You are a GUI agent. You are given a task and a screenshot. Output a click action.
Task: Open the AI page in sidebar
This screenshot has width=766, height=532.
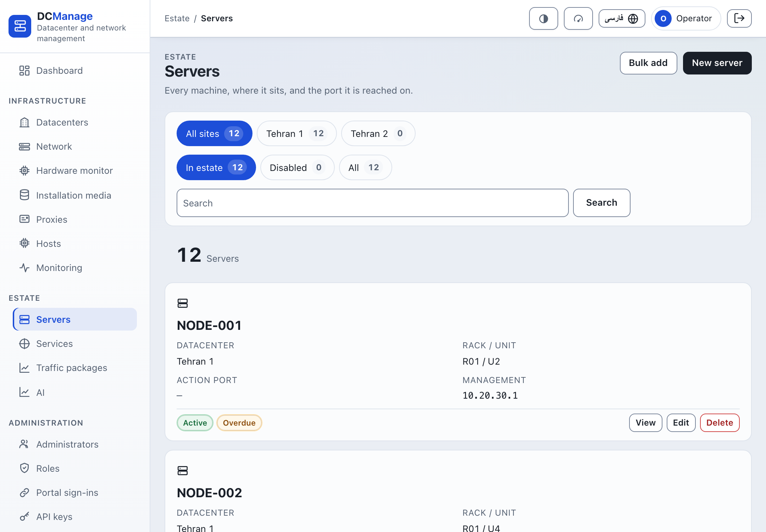[75, 393]
